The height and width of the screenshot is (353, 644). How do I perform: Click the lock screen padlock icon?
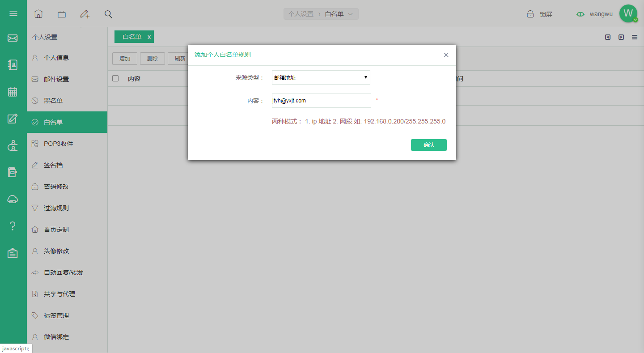click(x=530, y=14)
